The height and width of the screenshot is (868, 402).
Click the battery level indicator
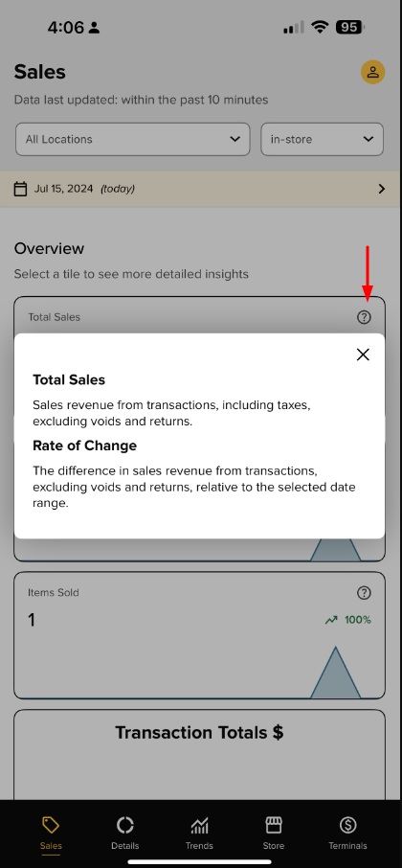coord(349,27)
